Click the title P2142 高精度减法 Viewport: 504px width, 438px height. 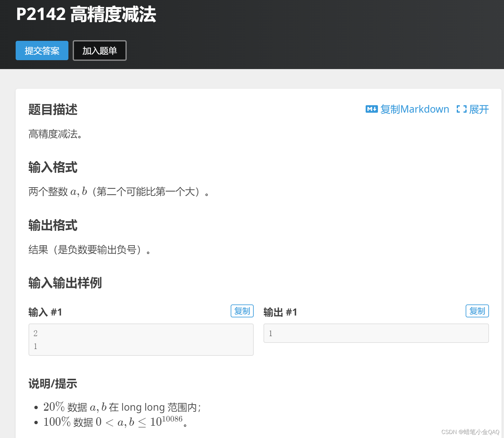(x=86, y=14)
